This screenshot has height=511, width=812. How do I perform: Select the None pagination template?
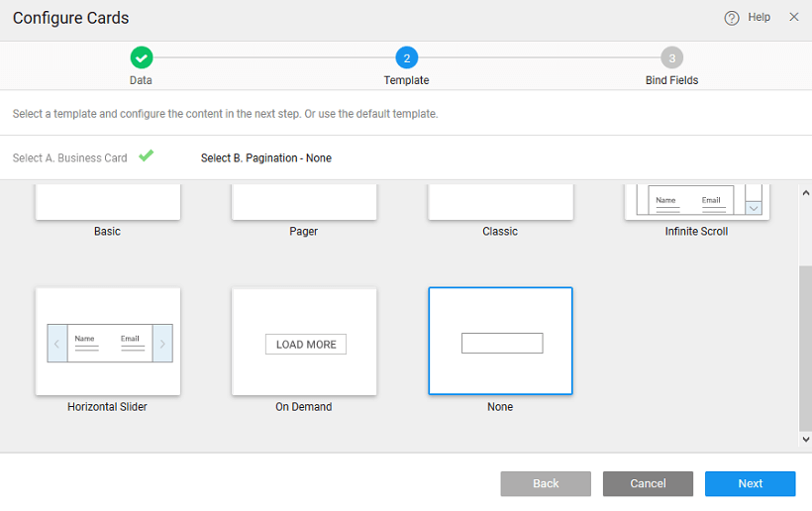coord(500,342)
